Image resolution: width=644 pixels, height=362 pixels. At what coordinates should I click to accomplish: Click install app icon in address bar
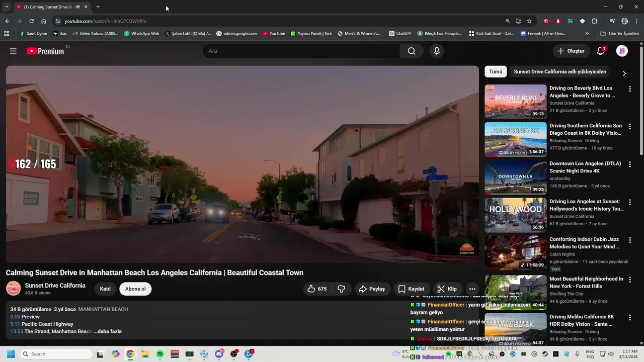(x=518, y=21)
